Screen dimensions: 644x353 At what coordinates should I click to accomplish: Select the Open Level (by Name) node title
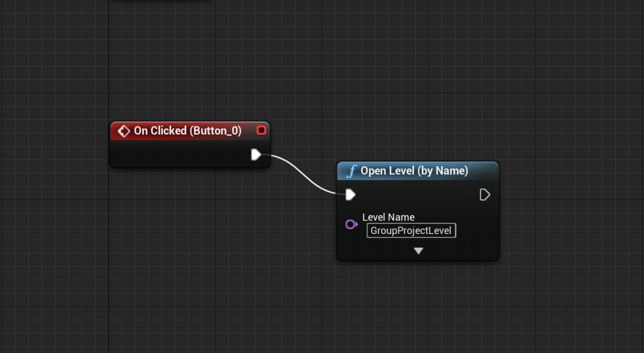pyautogui.click(x=414, y=171)
